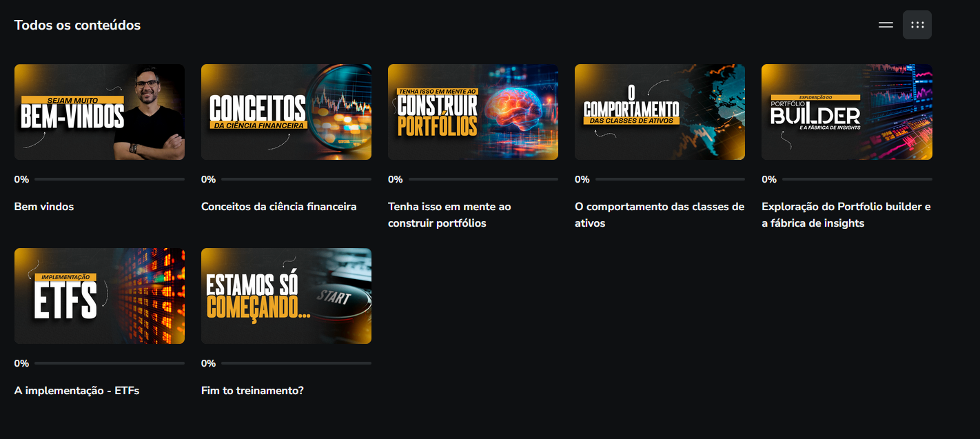Image resolution: width=980 pixels, height=439 pixels.
Task: Open the 'Bem vindos' title link
Action: 44,207
